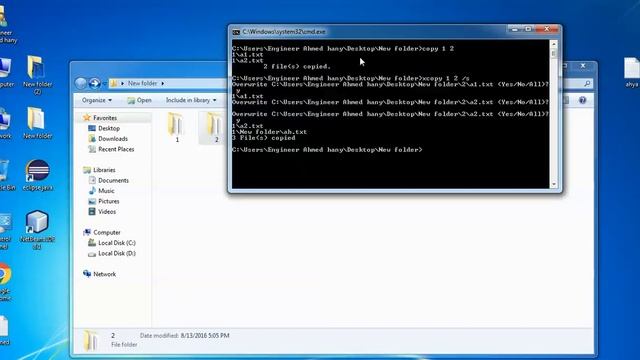Close the cmd.exe window
The width and height of the screenshot is (640, 360).
click(547, 29)
